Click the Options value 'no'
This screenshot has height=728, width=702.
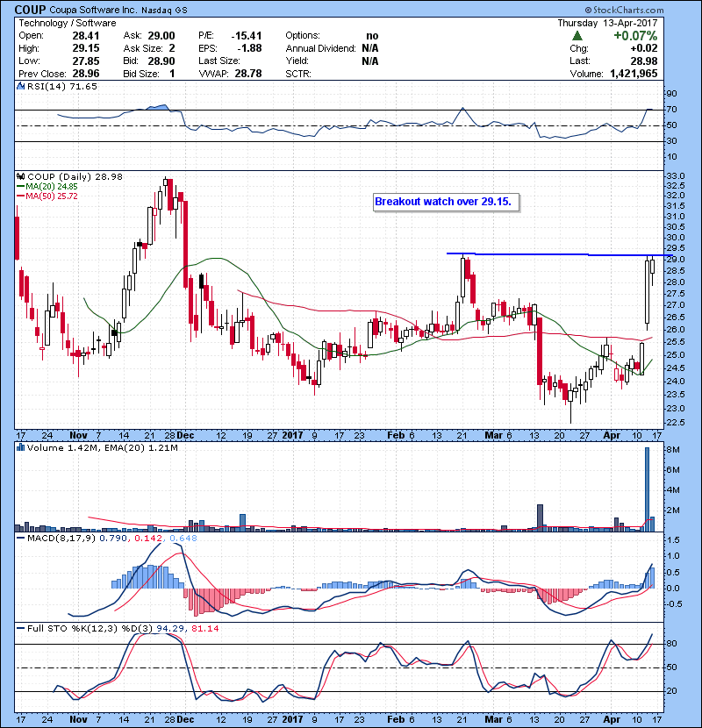point(372,36)
